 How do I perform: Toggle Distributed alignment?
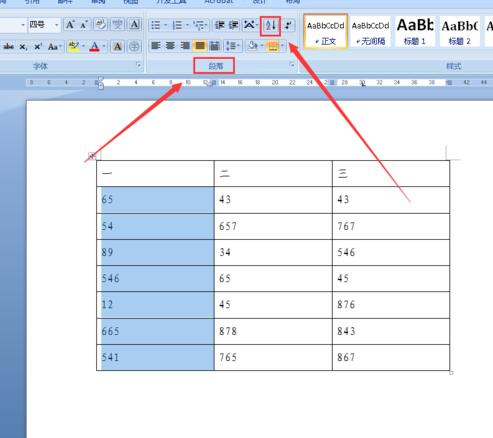pyautogui.click(x=214, y=46)
